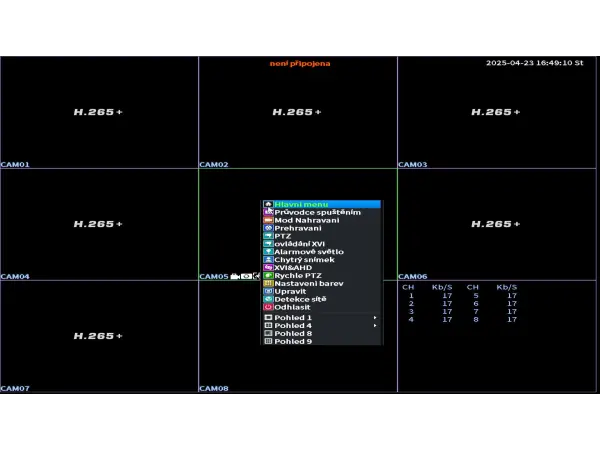
Task: Select Rychle PTZ from the menu
Action: coord(298,275)
